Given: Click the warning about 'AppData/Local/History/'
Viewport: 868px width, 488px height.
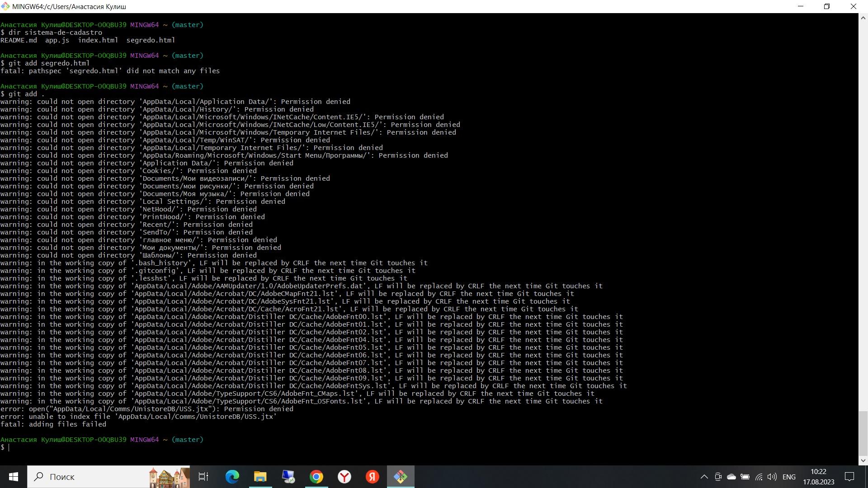Looking at the screenshot, I should [x=157, y=109].
